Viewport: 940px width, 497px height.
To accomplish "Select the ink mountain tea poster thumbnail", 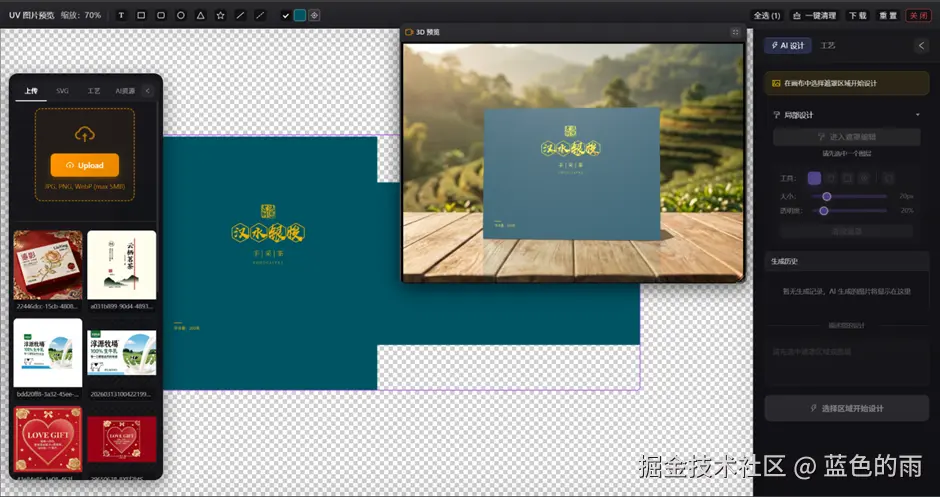I will click(x=122, y=265).
